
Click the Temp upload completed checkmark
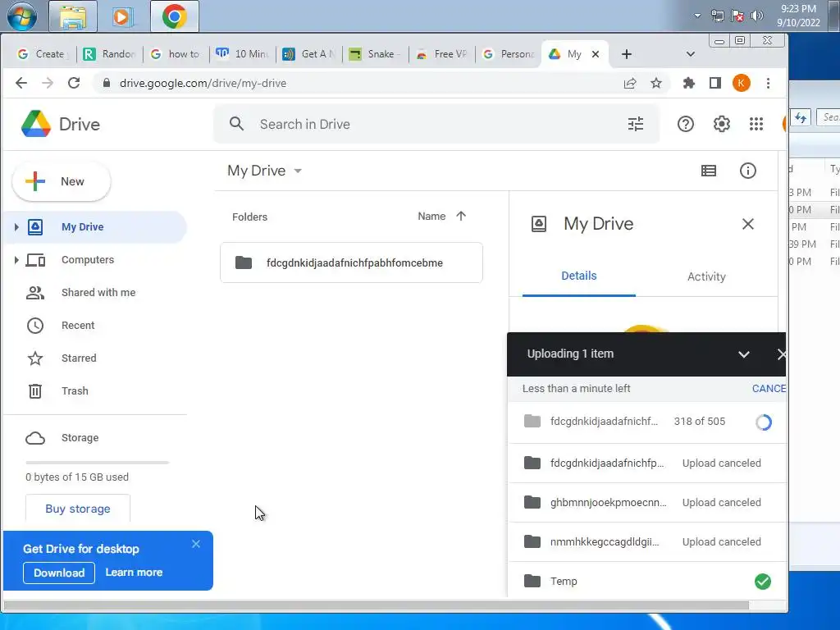763,582
